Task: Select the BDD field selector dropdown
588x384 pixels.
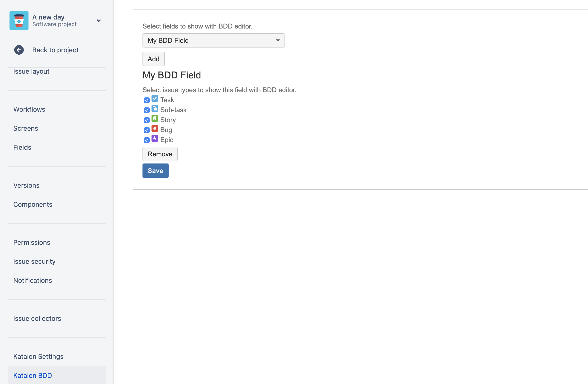Action: 213,40
